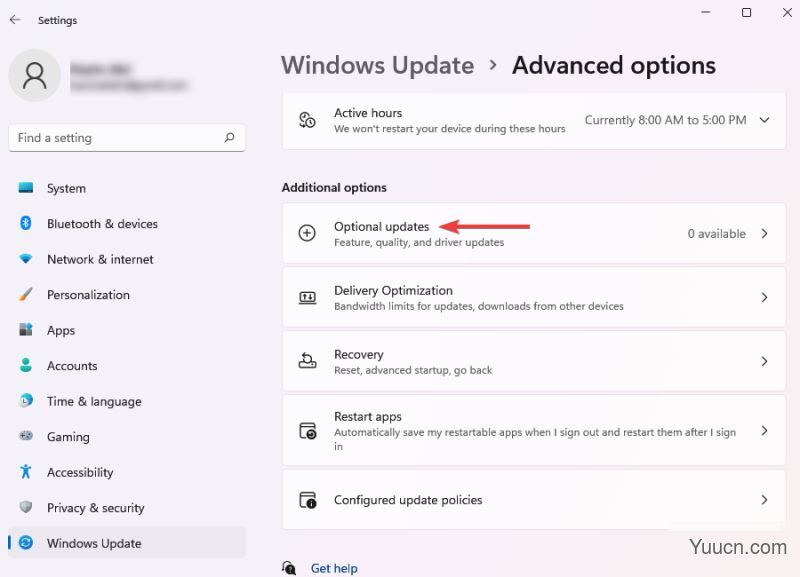
Task: Open Configured update policies label
Action: (x=408, y=499)
